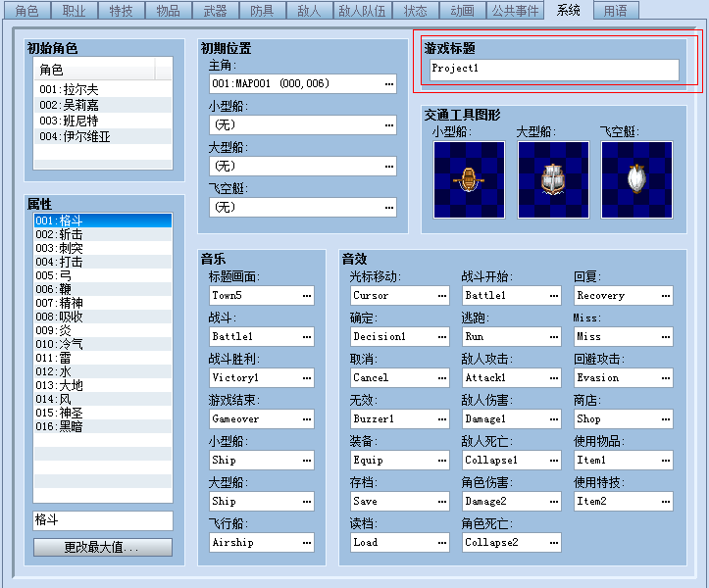Viewport: 709px width, 588px height.
Task: Browse sound for 角色伤害 Damage2
Action: coord(553,501)
